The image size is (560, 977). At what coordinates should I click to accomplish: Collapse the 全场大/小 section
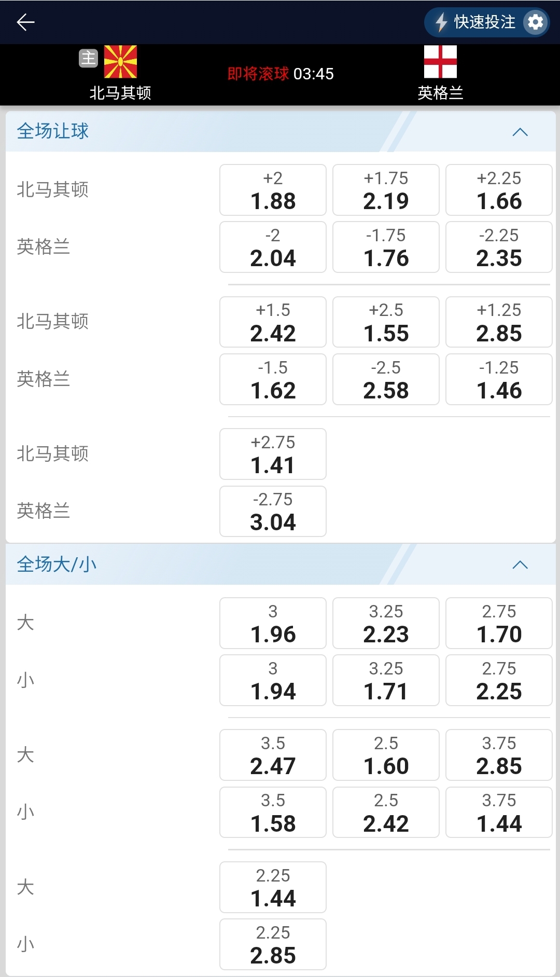point(520,565)
